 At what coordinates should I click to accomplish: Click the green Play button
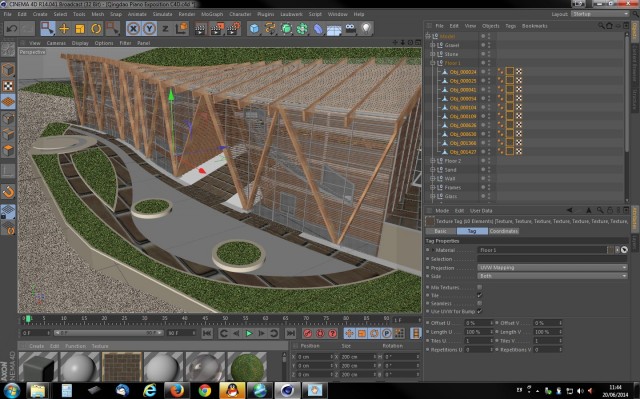click(249, 334)
